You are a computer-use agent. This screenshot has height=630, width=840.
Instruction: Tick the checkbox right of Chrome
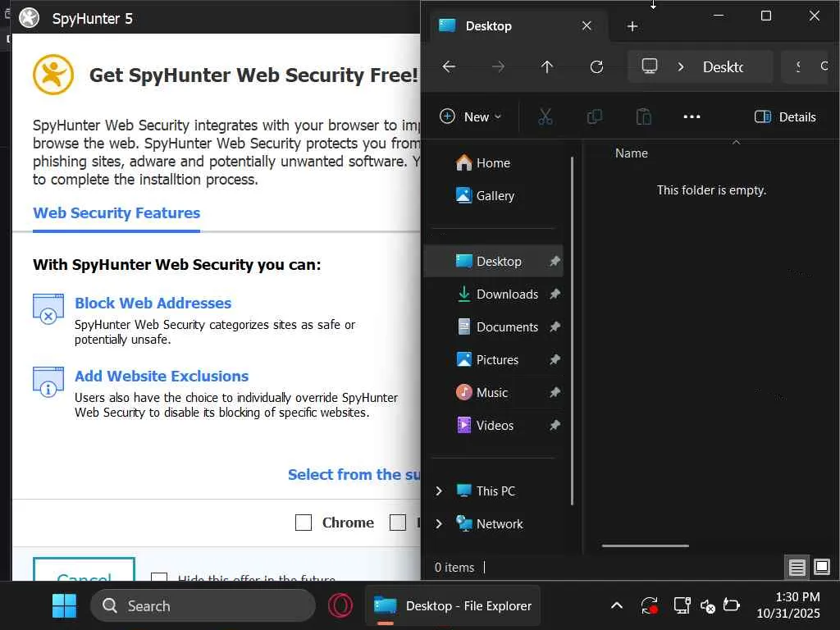pos(398,523)
